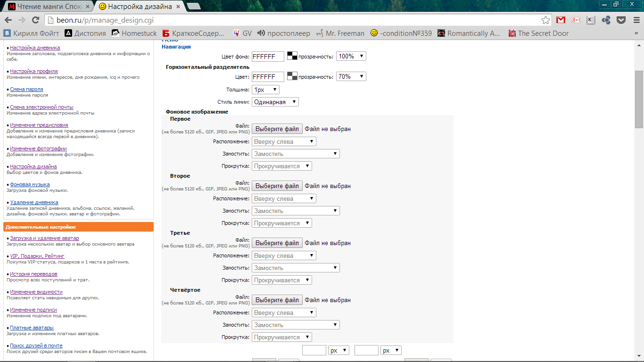Open the Удаление дневника link
Viewport: 644px width, 362px height.
point(34,202)
